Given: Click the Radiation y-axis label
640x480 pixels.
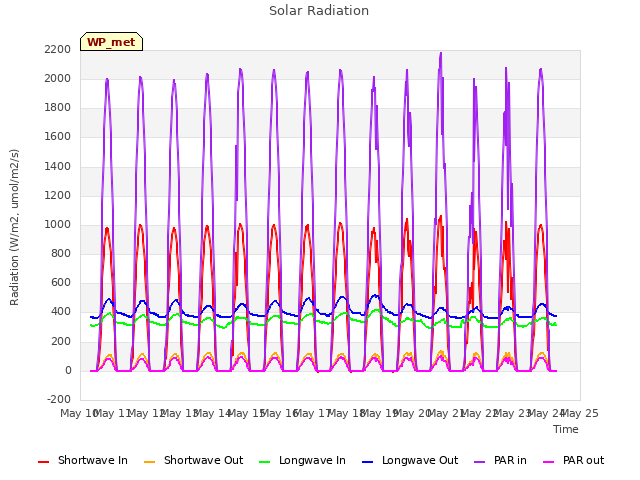Looking at the screenshot, I should coord(14,227).
